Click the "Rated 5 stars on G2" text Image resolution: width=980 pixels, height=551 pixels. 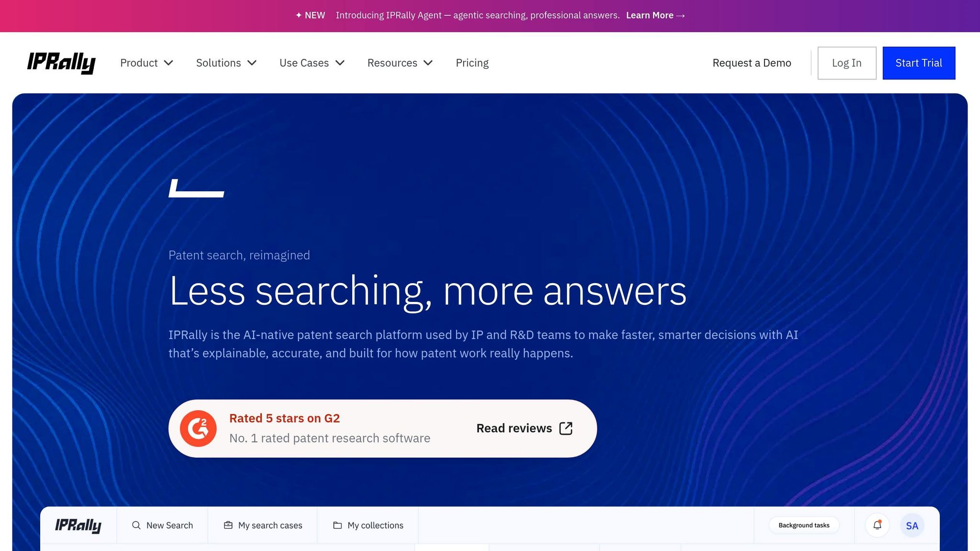(x=284, y=418)
